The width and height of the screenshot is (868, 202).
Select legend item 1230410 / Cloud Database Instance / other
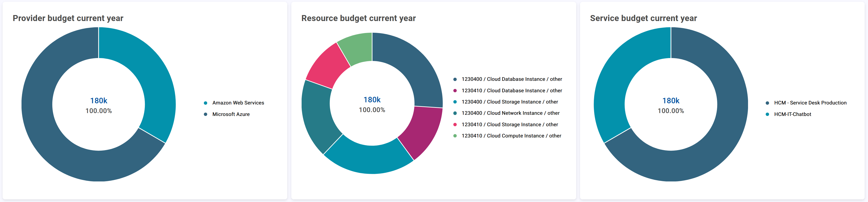click(507, 91)
